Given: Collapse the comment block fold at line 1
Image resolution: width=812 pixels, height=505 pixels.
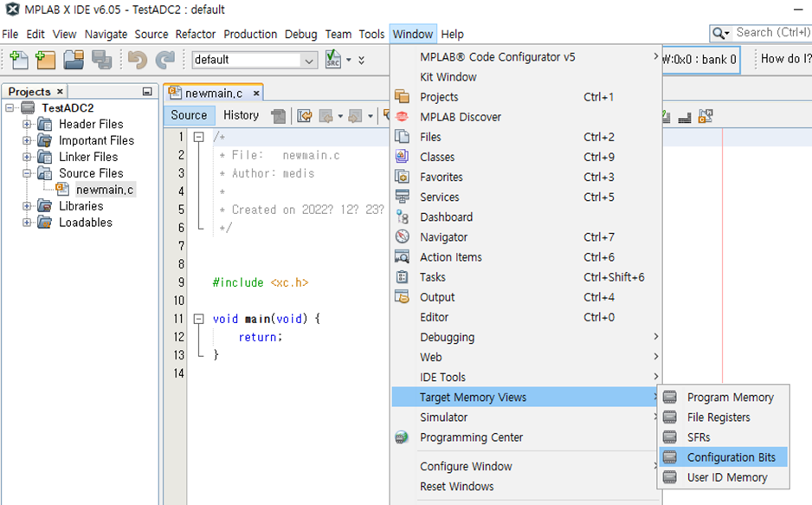Looking at the screenshot, I should [x=198, y=137].
